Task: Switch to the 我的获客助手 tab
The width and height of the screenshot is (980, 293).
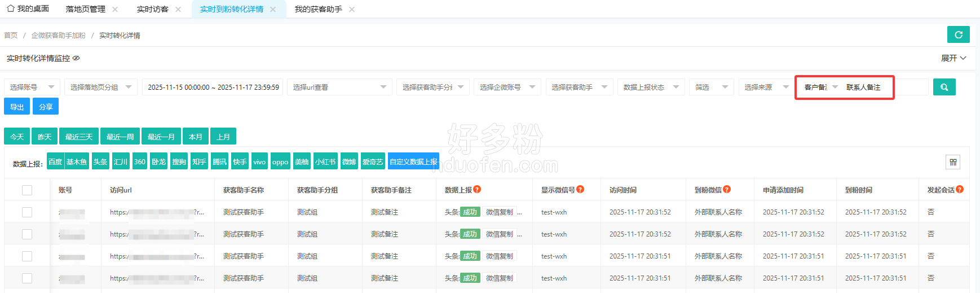Action: coord(318,10)
